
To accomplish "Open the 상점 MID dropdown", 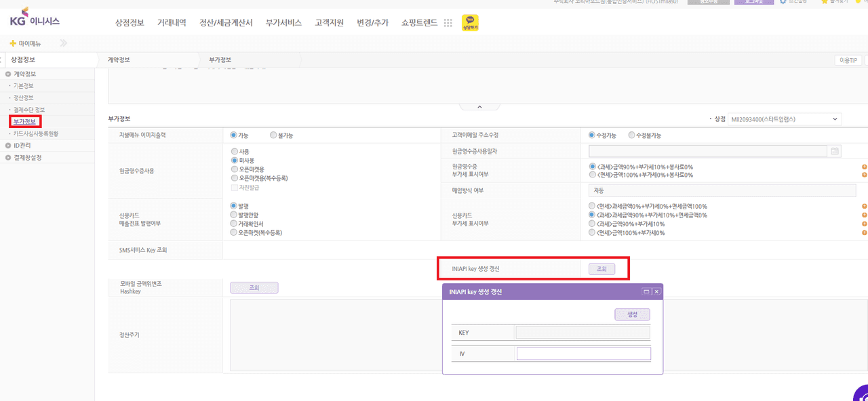I will pos(784,119).
